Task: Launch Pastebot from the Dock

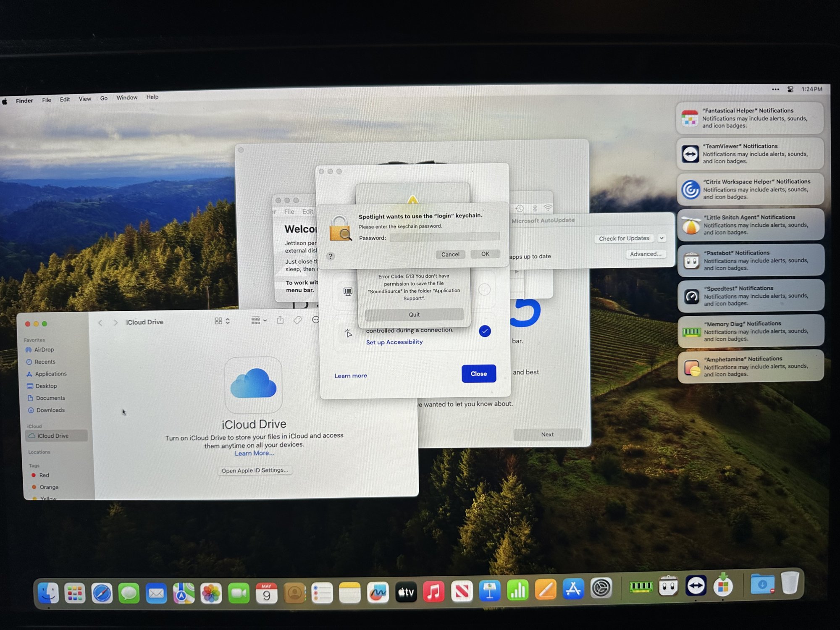Action: pyautogui.click(x=668, y=586)
